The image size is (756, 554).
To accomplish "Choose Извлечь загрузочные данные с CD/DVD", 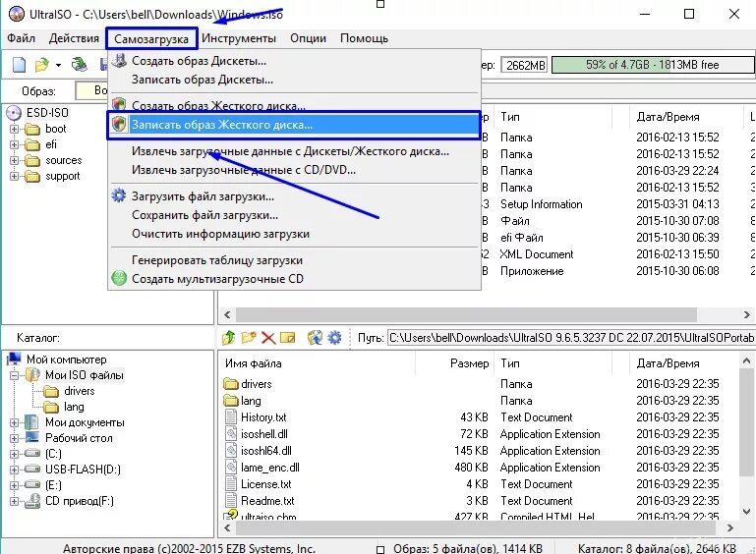I will coord(294,170).
